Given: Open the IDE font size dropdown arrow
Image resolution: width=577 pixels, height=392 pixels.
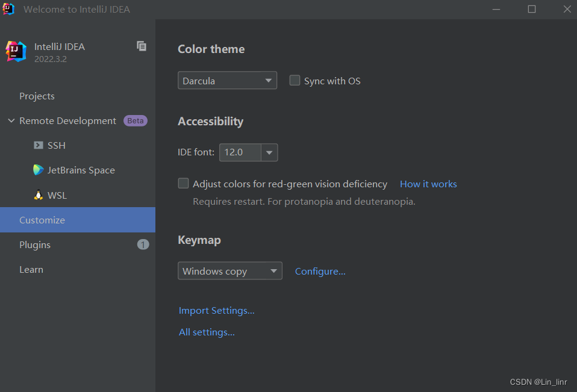Looking at the screenshot, I should (x=269, y=152).
